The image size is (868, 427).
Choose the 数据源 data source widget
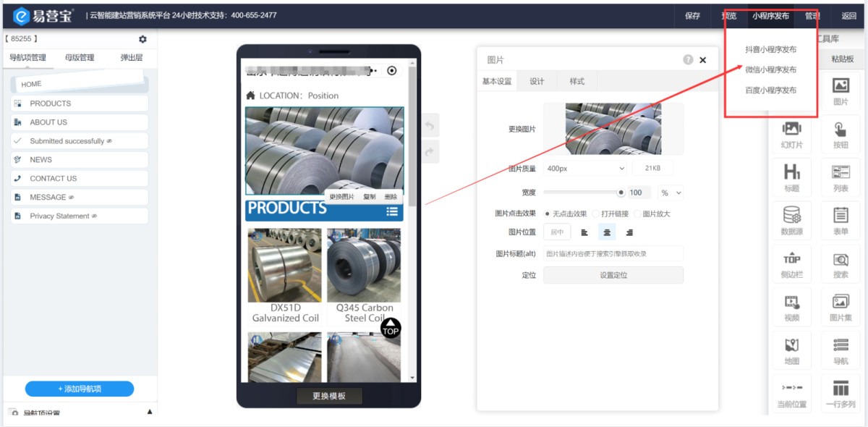(x=791, y=221)
